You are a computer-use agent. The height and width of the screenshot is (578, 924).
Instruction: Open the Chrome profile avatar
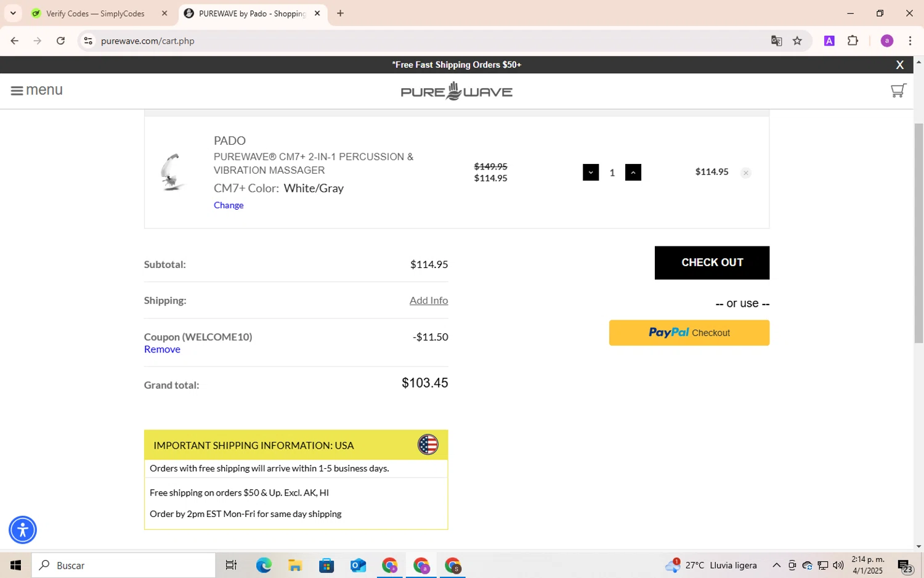tap(887, 41)
